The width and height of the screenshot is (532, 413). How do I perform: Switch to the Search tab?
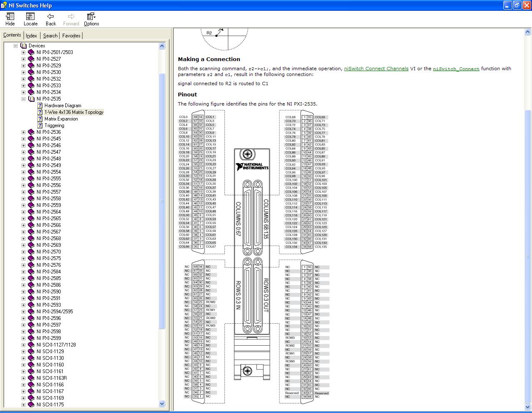(50, 36)
